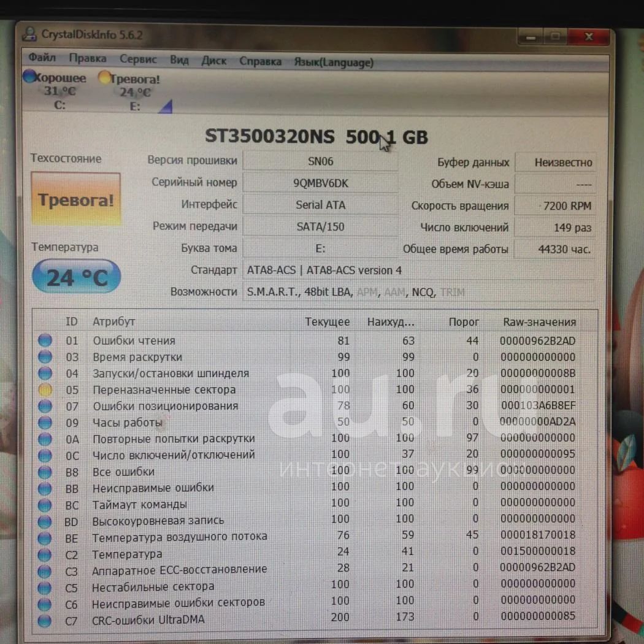Click raw value 000103A6B8EF
The height and width of the screenshot is (644, 644).
pyautogui.click(x=538, y=405)
